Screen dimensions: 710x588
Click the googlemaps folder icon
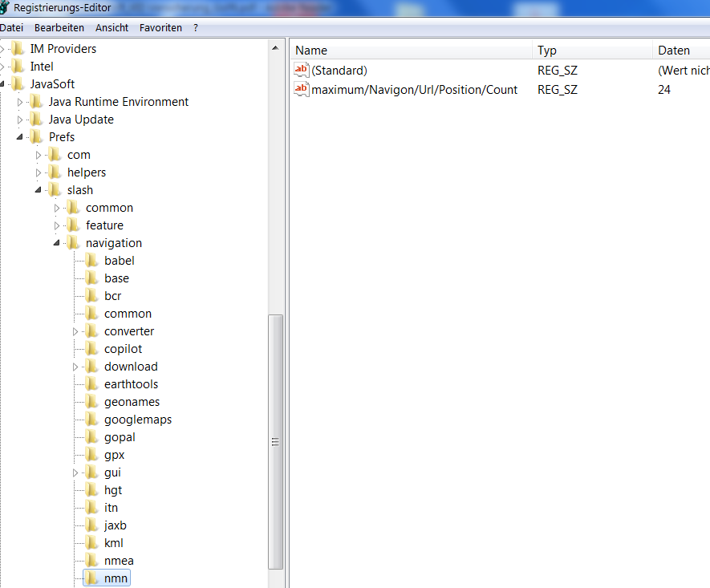coord(92,420)
